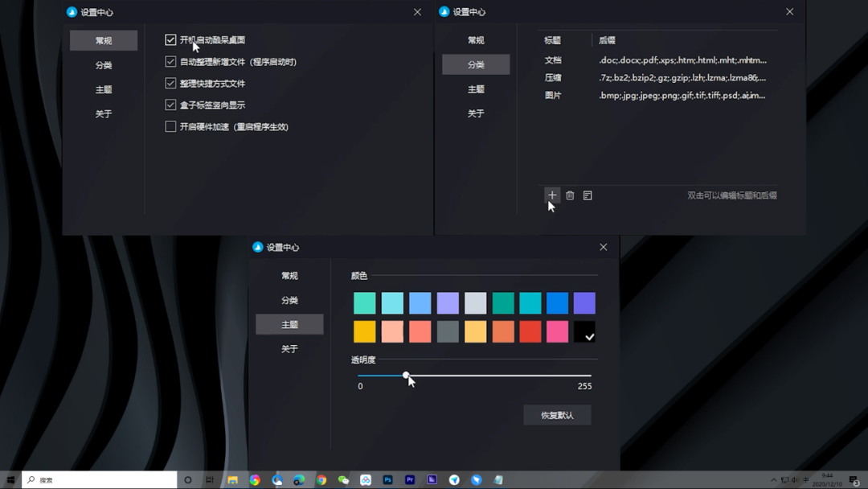Pick the hot pink color swatch
This screenshot has width=868, height=489.
(557, 331)
